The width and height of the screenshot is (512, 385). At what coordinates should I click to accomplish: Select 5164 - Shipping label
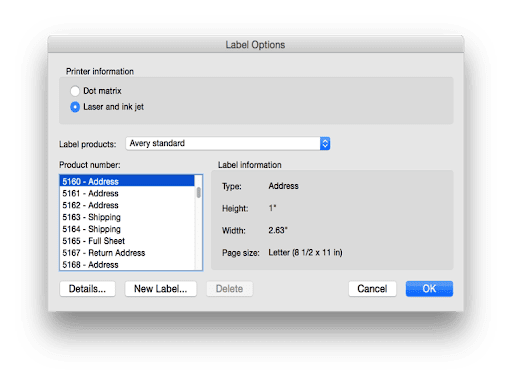[x=127, y=229]
